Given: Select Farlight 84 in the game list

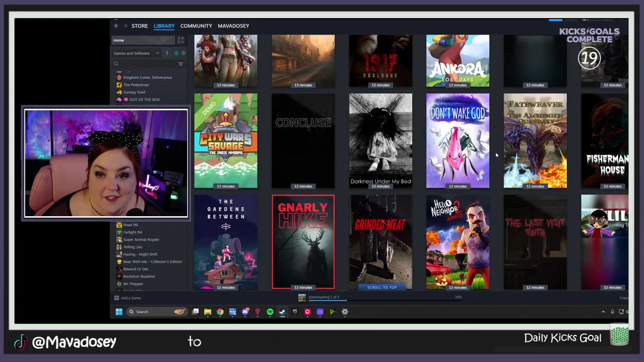Looking at the screenshot, I should [x=132, y=232].
